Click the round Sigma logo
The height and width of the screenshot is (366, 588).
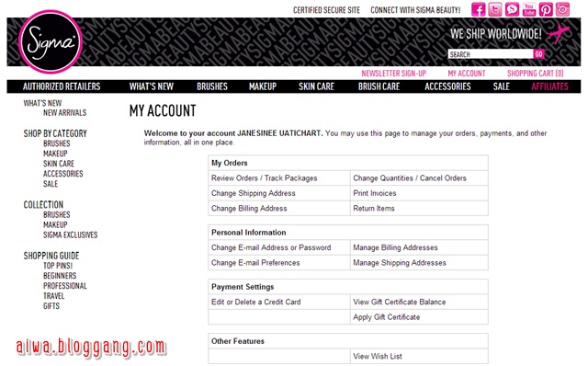click(x=50, y=41)
